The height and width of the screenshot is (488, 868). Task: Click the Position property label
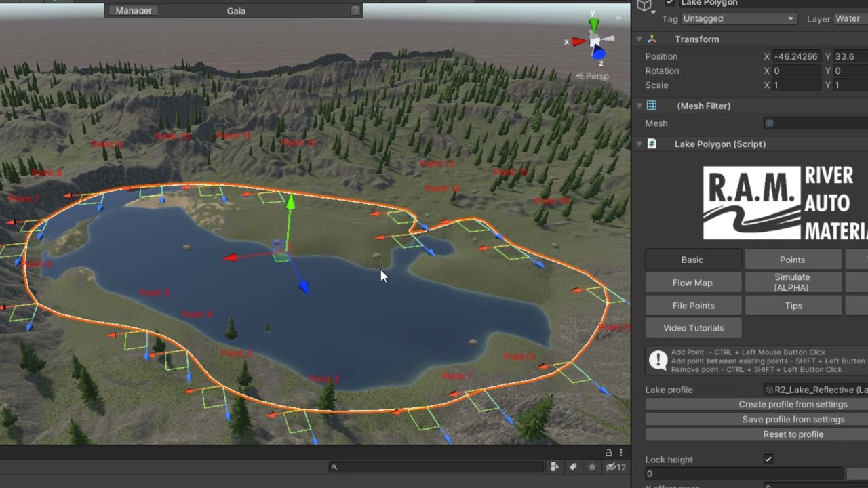(x=661, y=56)
